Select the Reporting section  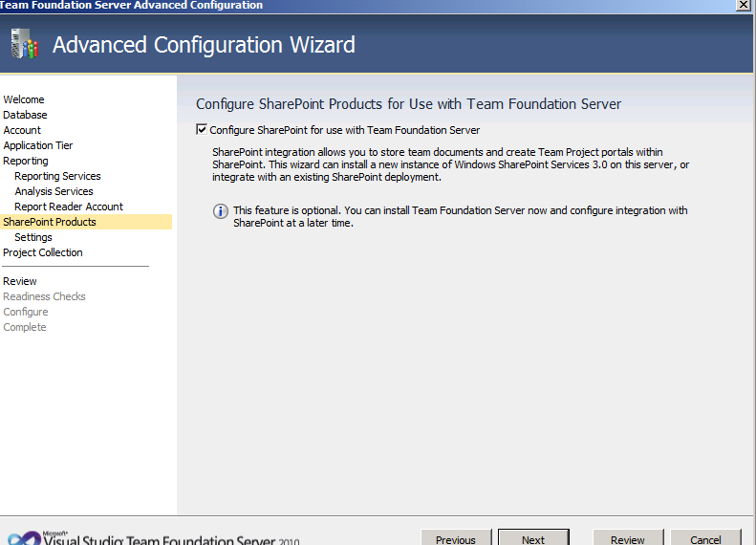[x=26, y=161]
